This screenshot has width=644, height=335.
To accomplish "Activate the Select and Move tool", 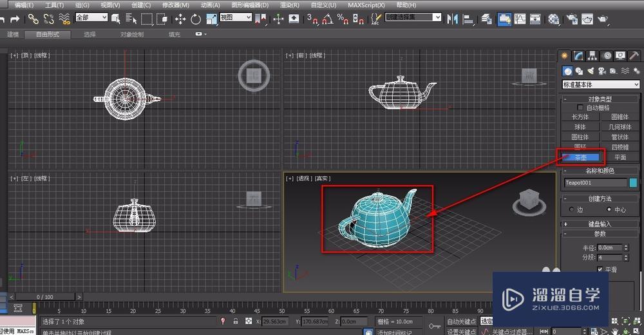I will tap(180, 19).
